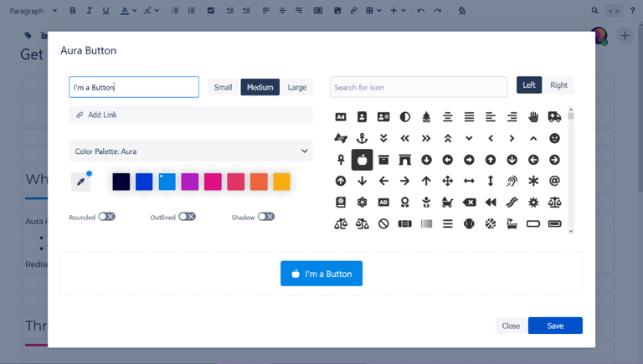Pick the ban prohibited circle icon
This screenshot has height=364, width=643.
pyautogui.click(x=383, y=223)
